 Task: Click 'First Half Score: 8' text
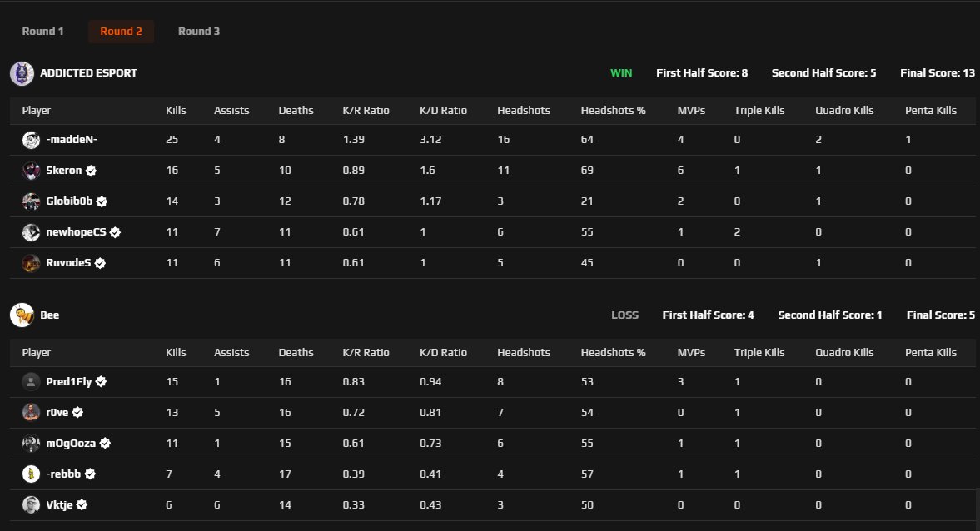click(x=702, y=73)
